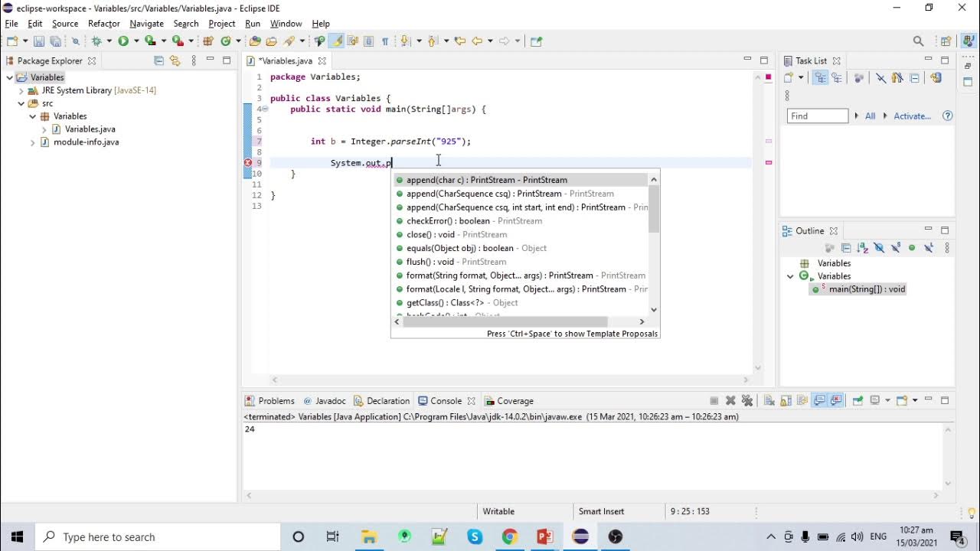Click the Windows taskbar search box
980x551 pixels.
(159, 537)
